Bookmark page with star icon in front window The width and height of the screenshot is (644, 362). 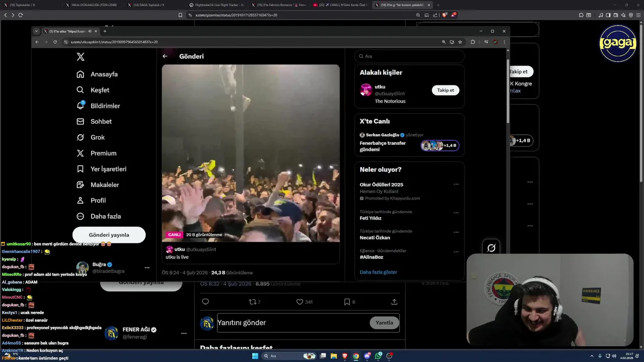pos(460,42)
